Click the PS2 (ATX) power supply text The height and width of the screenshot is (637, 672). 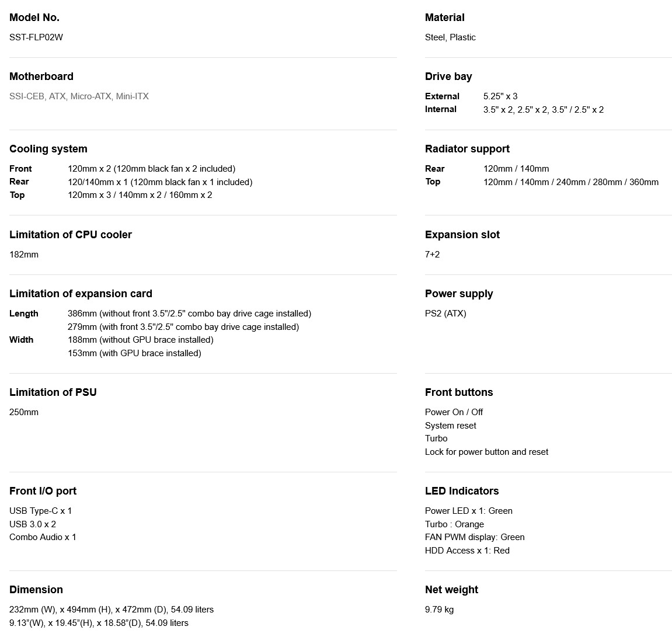(445, 314)
